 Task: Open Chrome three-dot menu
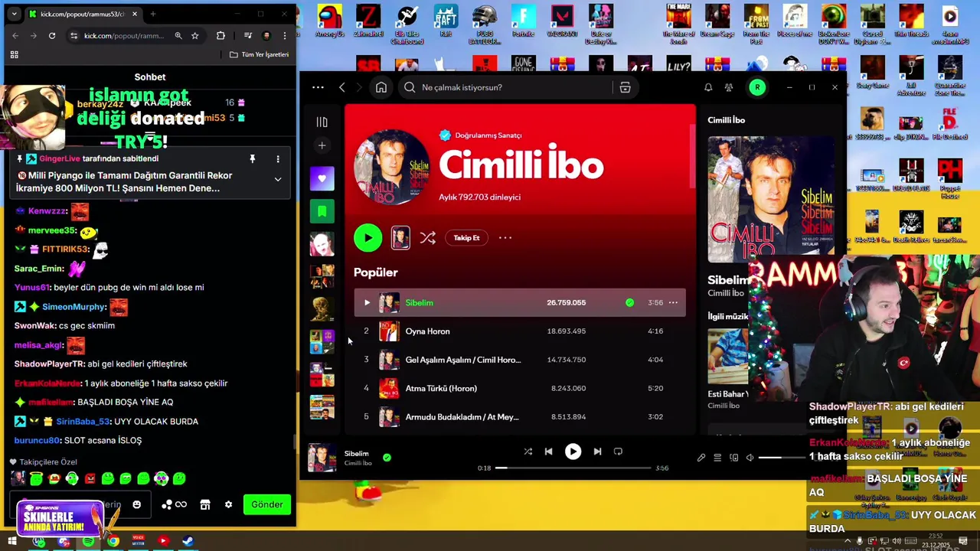[x=285, y=35]
